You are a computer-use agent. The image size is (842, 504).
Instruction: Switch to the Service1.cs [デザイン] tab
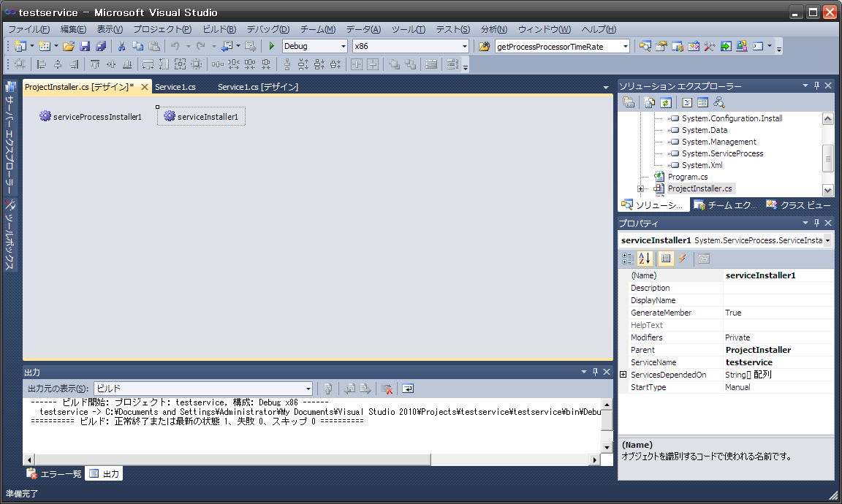(x=258, y=87)
